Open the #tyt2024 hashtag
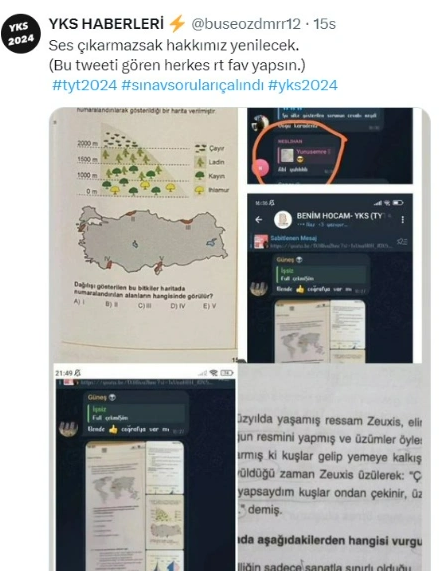 coord(84,85)
